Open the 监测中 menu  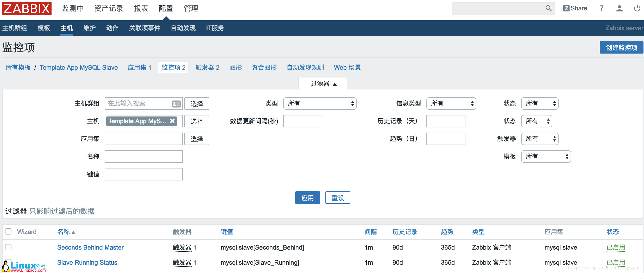coord(73,9)
